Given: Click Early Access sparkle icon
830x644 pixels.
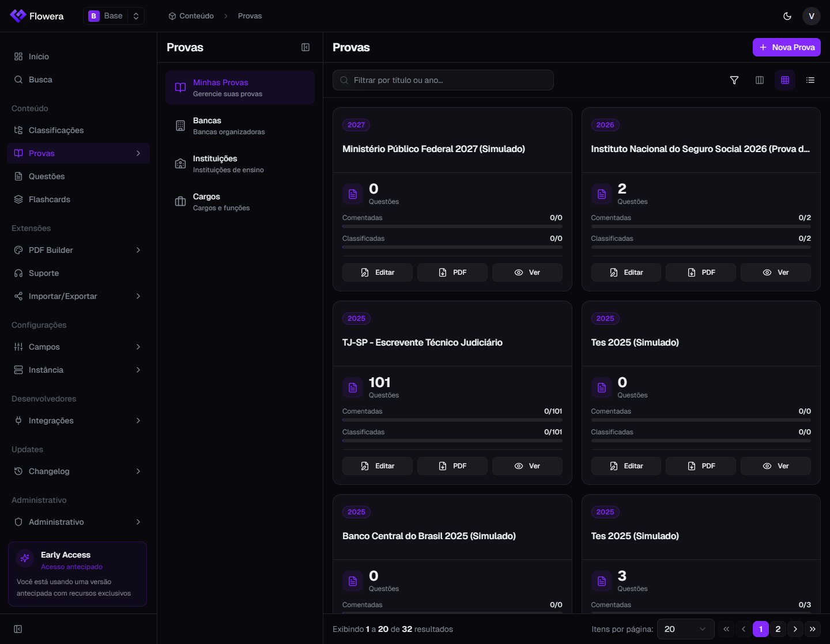Looking at the screenshot, I should click(x=25, y=558).
